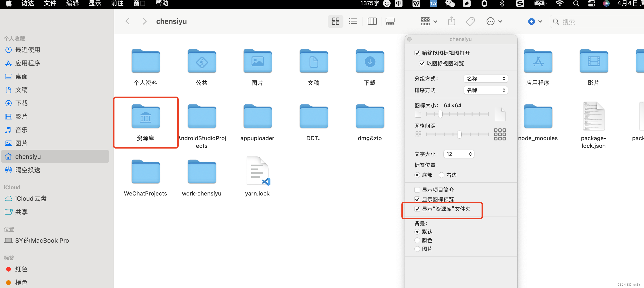644x288 pixels.
Task: Open the 图片 Pictures folder icon
Action: (257, 62)
